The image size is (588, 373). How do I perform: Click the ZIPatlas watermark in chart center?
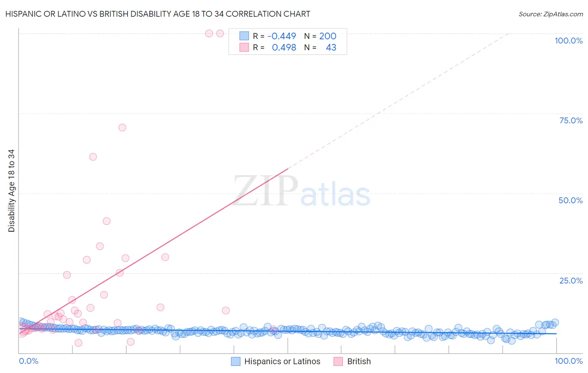point(302,191)
